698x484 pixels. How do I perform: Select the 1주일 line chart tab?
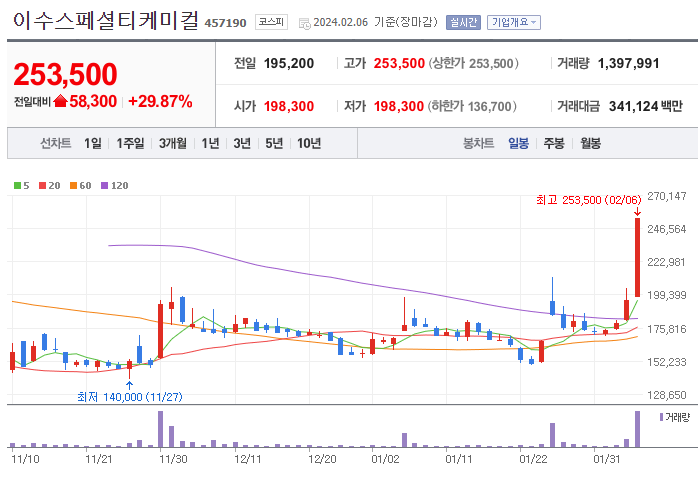(x=130, y=143)
